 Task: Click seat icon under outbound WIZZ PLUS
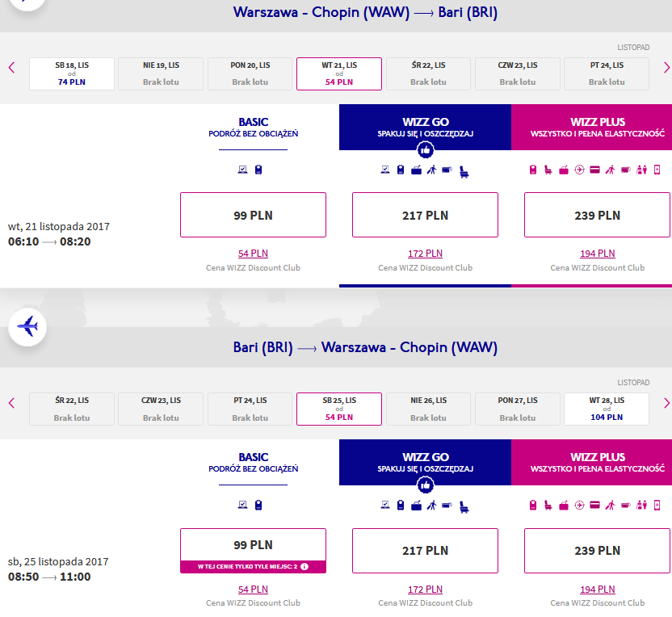pyautogui.click(x=548, y=170)
